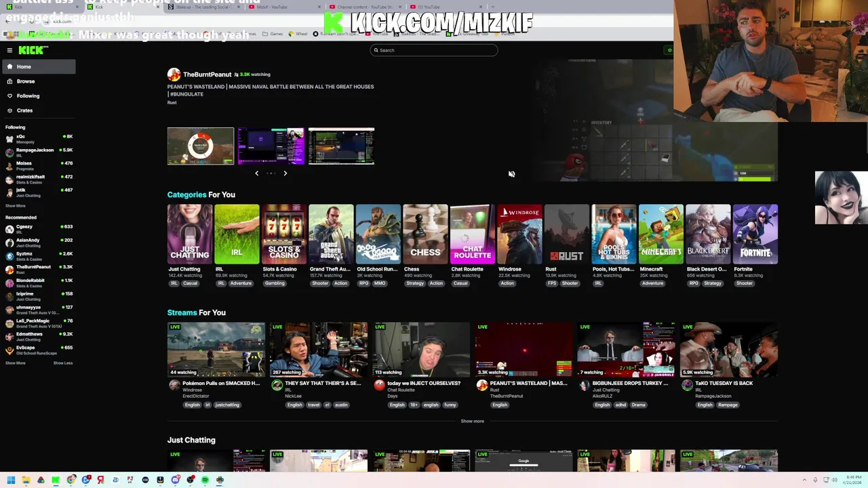Open Fortnite category card
Screen dimensions: 868x488
[755, 234]
